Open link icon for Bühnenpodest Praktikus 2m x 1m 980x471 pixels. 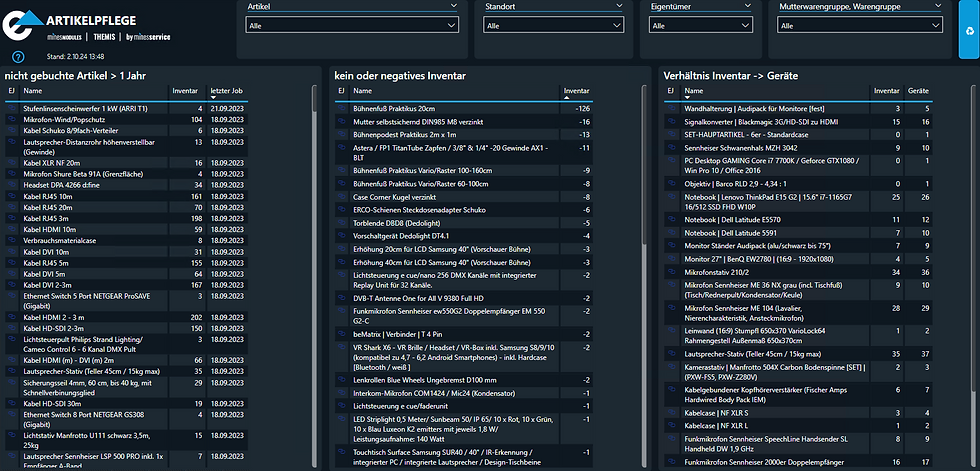tap(341, 134)
